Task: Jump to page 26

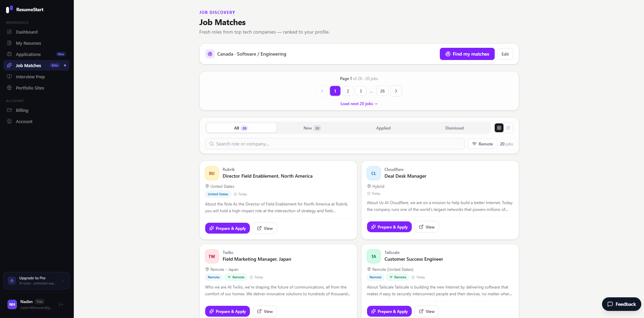Action: click(x=382, y=91)
